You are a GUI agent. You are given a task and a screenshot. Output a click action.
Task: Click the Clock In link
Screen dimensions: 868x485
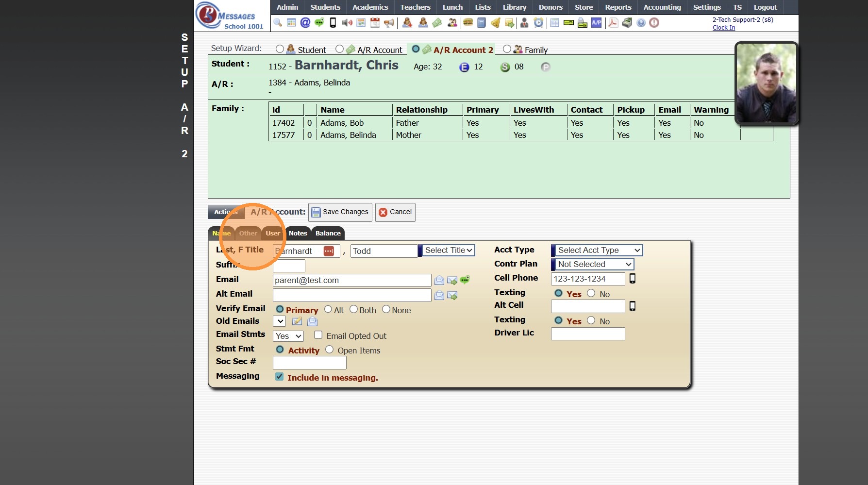pyautogui.click(x=723, y=28)
